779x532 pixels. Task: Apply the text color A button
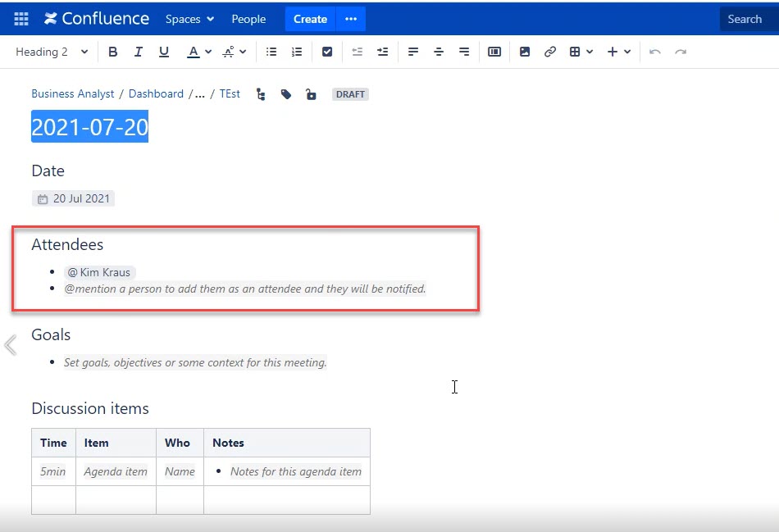194,52
